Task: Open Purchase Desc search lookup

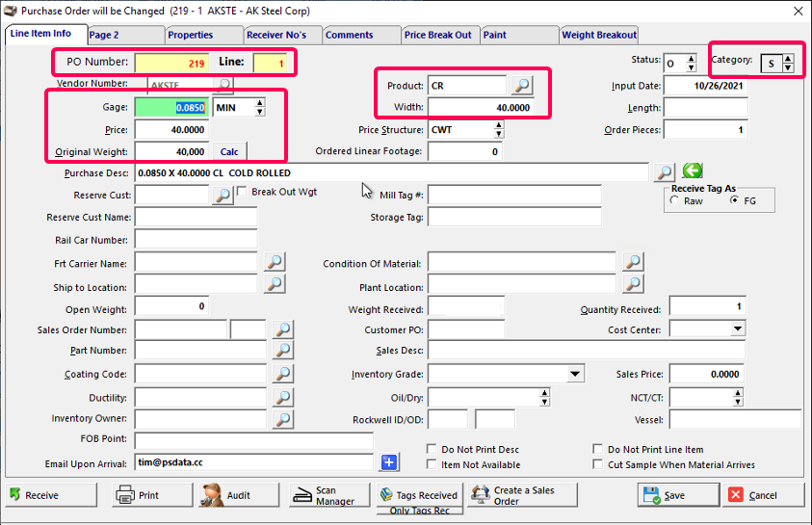Action: 665,172
